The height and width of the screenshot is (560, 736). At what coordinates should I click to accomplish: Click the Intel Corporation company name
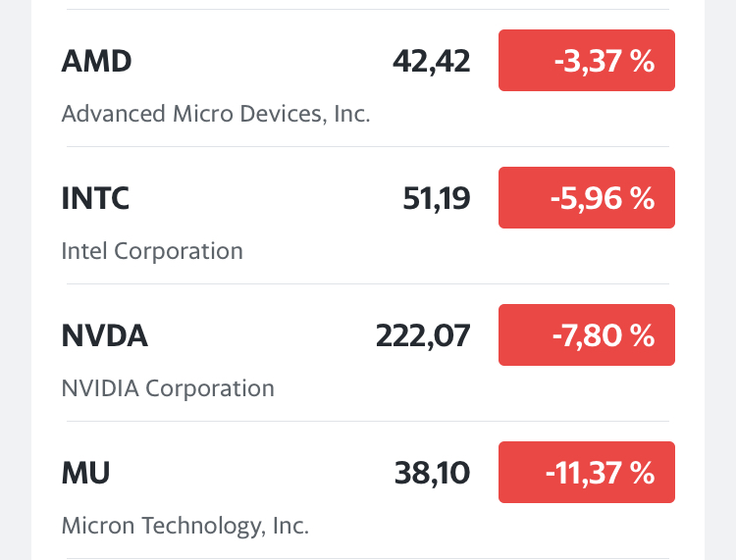click(152, 251)
